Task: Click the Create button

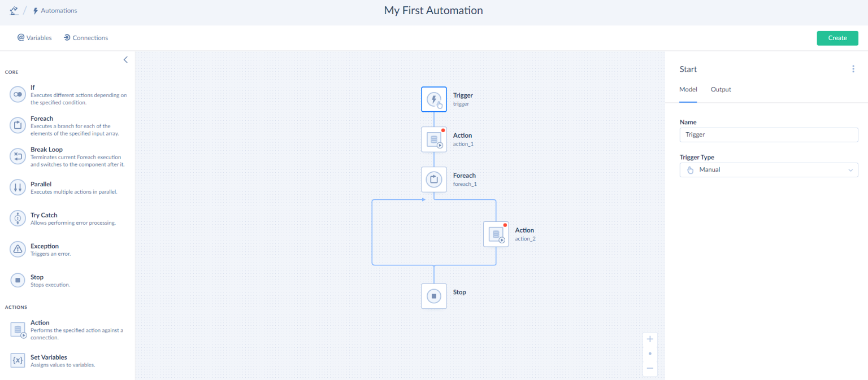Action: (x=837, y=38)
